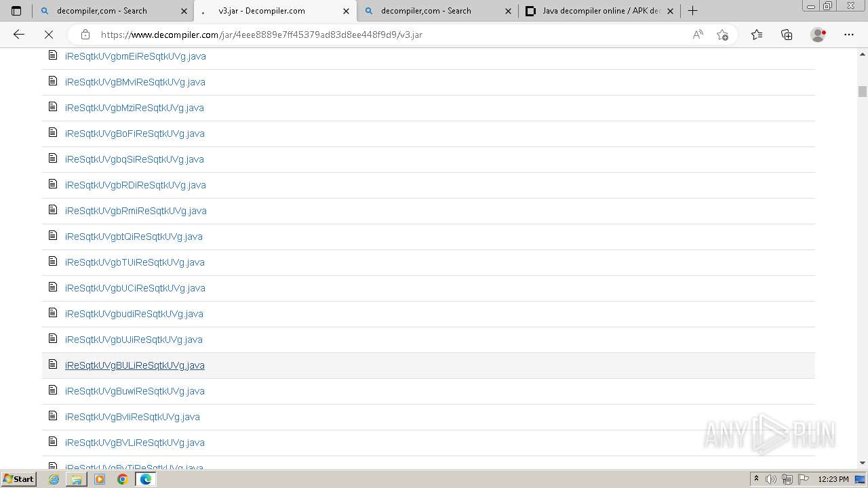Stop loading the page

pyautogui.click(x=49, y=35)
